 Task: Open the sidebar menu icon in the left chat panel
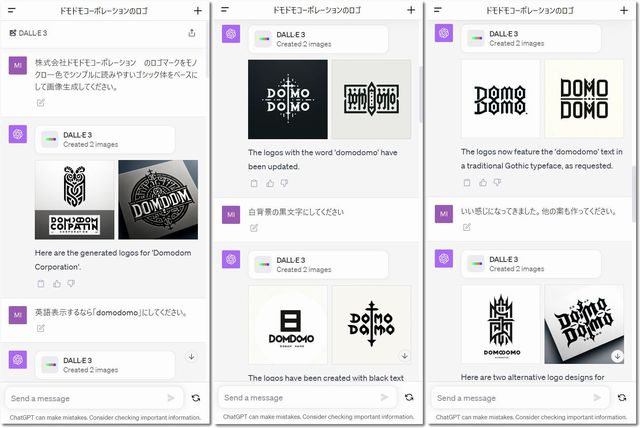pos(12,10)
